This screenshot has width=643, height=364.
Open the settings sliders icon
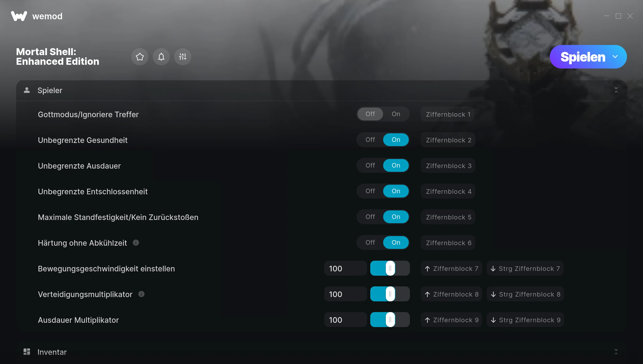point(183,57)
